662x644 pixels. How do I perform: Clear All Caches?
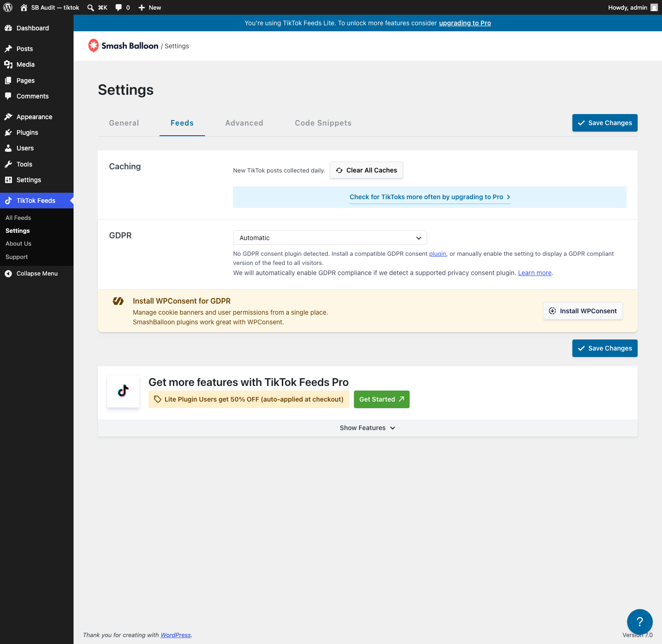366,170
